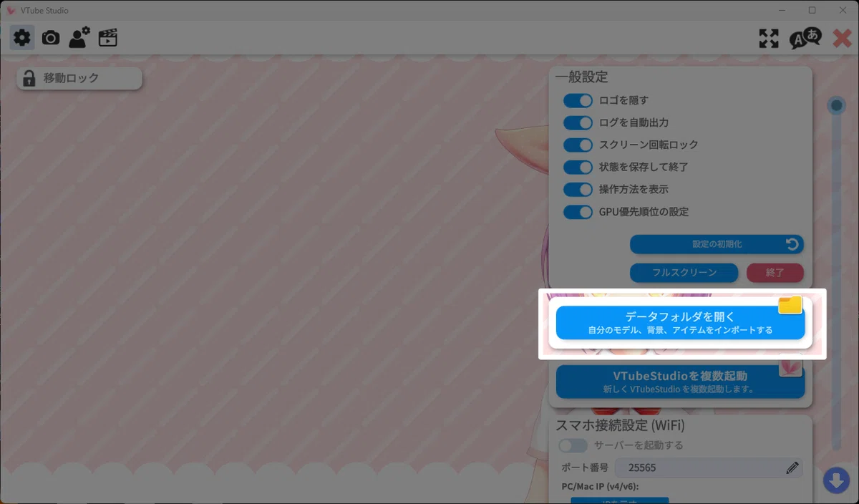Toggle ログを自動出力 switch
This screenshot has width=859, height=504.
coord(578,122)
